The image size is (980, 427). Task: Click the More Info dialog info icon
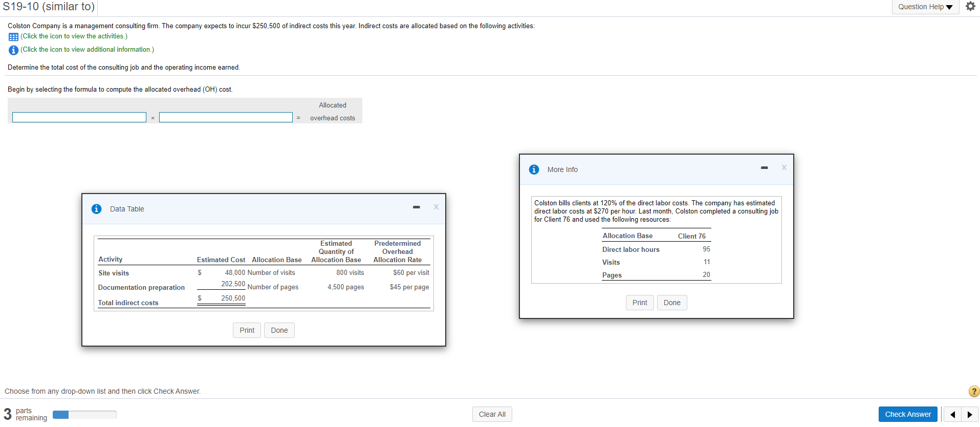click(534, 169)
